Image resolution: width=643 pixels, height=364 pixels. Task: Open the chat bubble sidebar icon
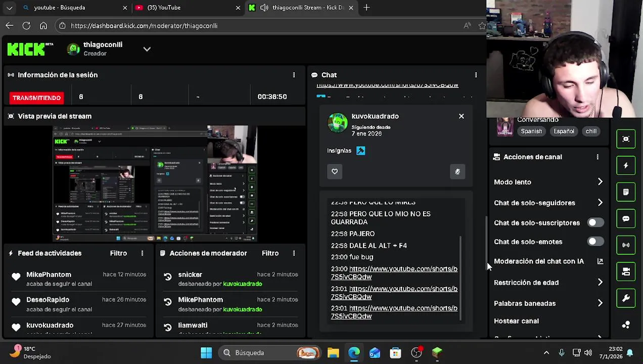626,219
